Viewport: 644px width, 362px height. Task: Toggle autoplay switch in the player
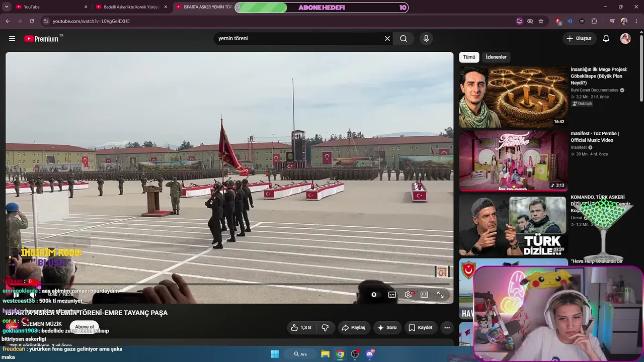pos(374,295)
